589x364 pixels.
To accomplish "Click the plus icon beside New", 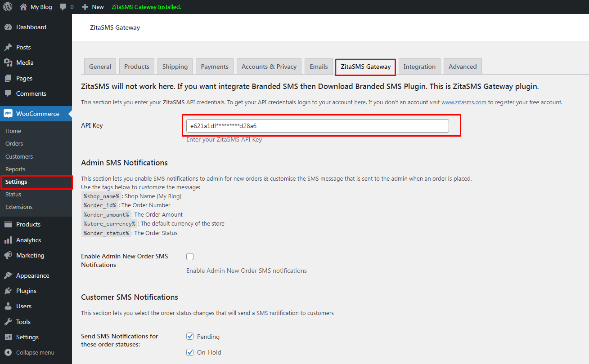I will pyautogui.click(x=85, y=7).
